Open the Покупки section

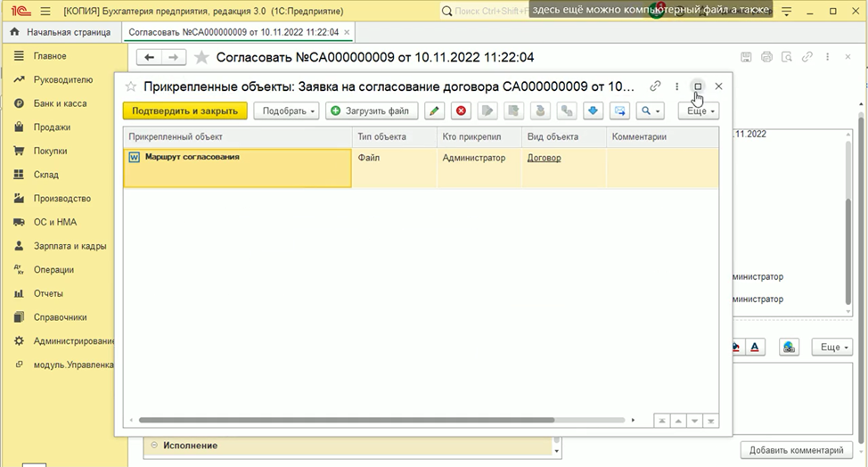[x=50, y=151]
